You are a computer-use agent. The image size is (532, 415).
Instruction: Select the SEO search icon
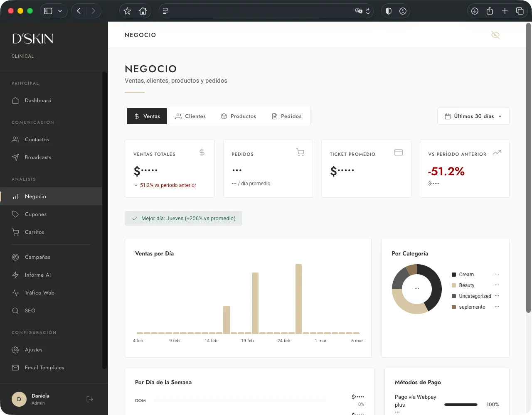coord(15,310)
